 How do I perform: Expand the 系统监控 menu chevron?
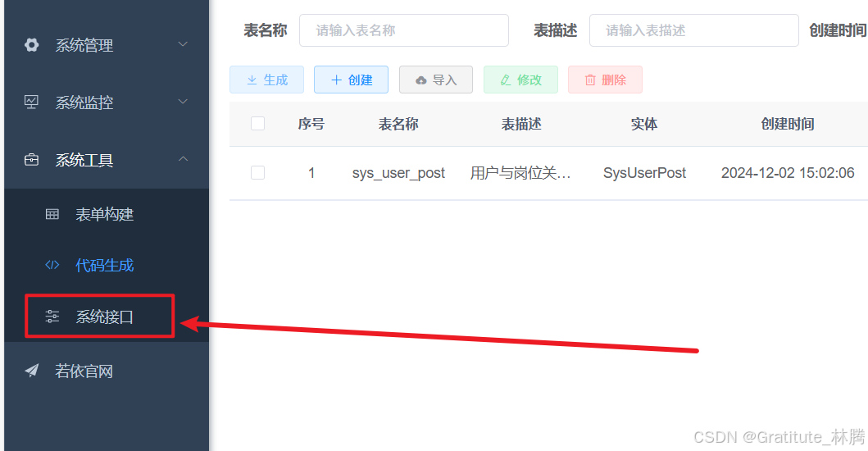point(183,102)
